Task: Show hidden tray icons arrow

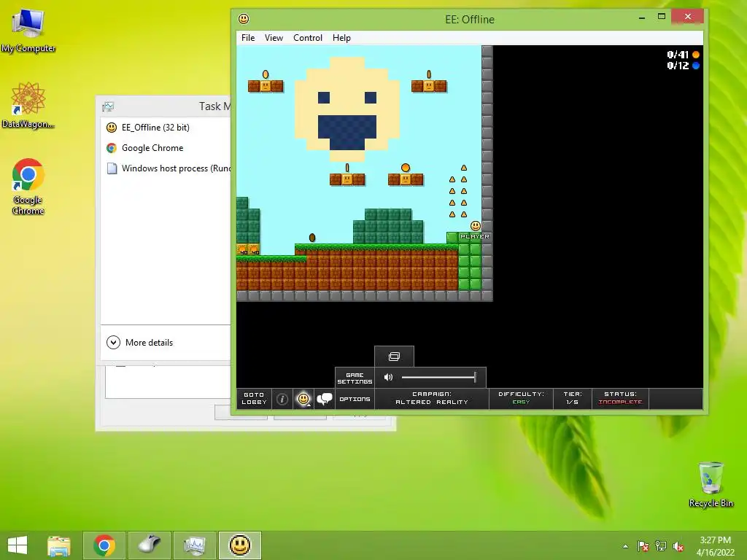Action: coord(625,546)
